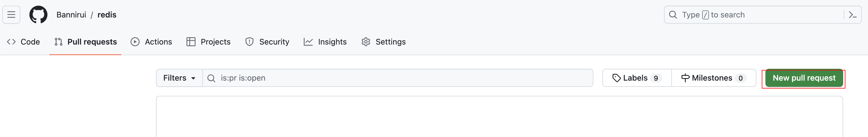Click the Milestones signpost icon

pos(685,78)
